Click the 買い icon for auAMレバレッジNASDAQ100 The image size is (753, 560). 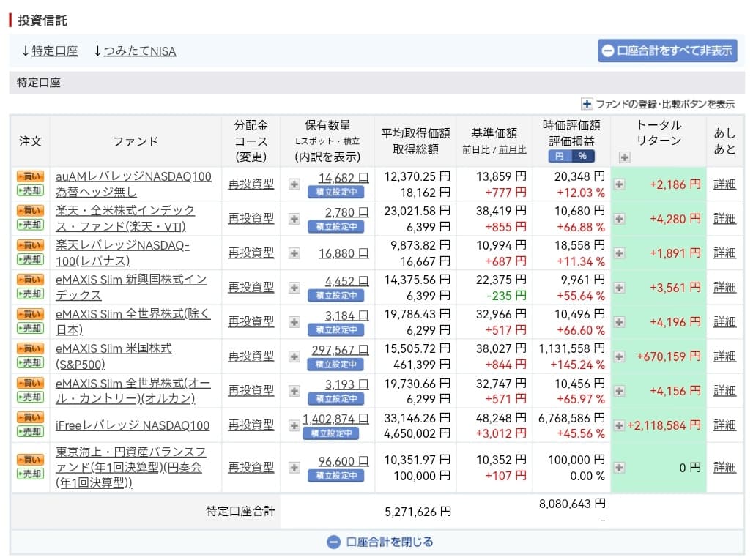[x=29, y=176]
